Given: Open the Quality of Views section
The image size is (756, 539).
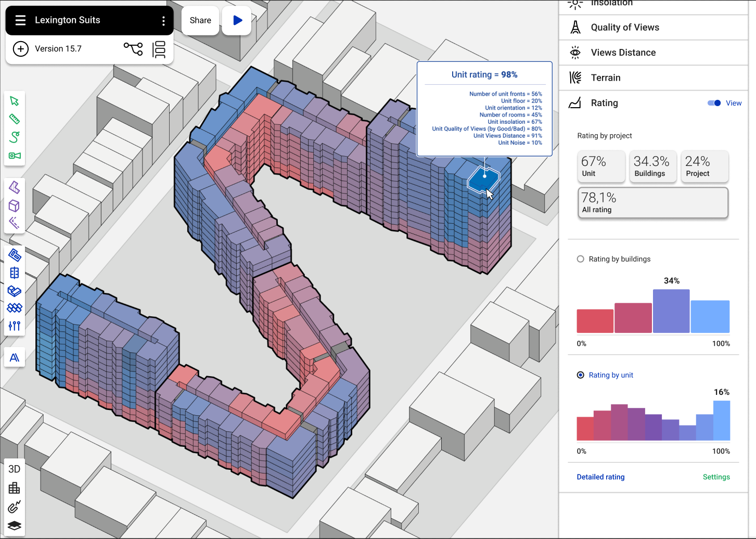Looking at the screenshot, I should click(625, 28).
